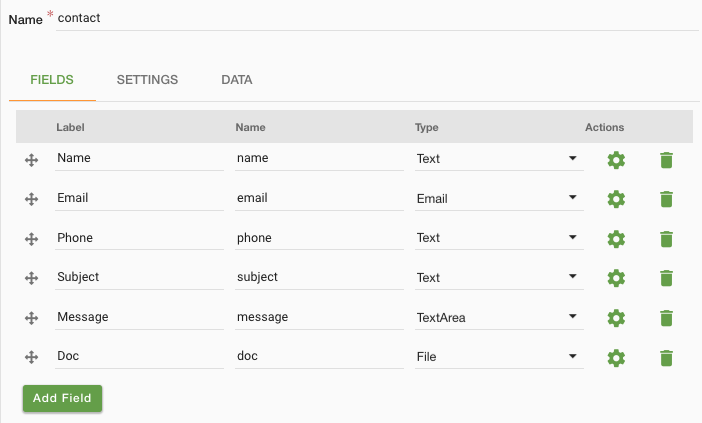Expand the File type dropdown for Doc
This screenshot has width=702, height=423.
(499, 357)
